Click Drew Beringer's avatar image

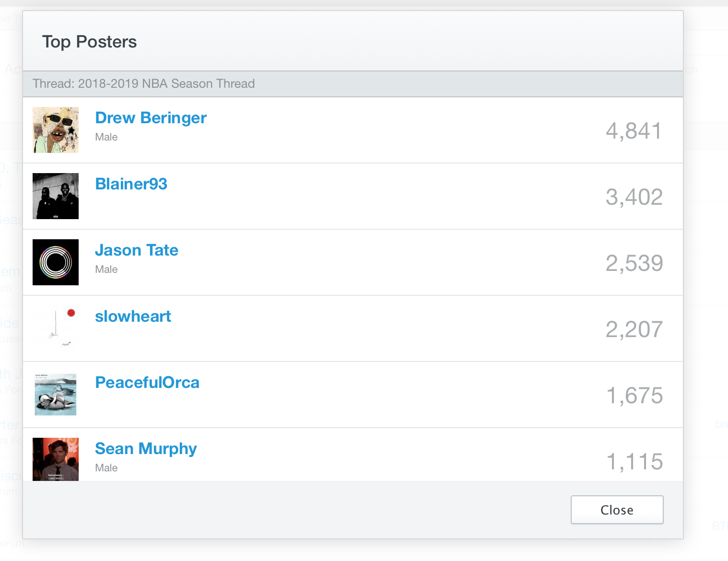tap(56, 130)
